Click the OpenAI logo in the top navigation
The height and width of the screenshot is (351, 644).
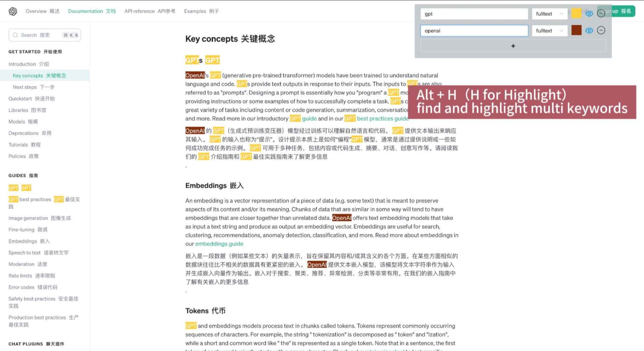pyautogui.click(x=13, y=11)
